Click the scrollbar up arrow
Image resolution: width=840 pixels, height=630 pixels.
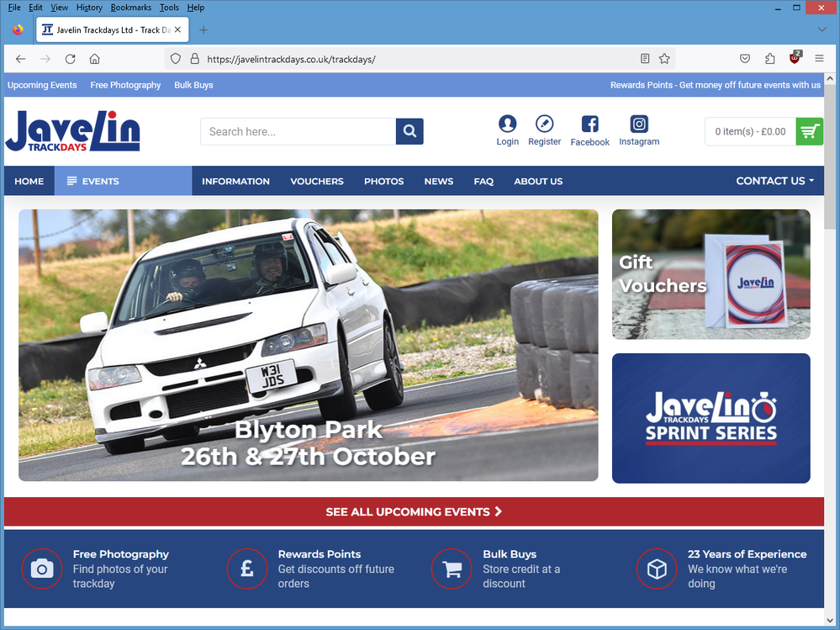pos(830,79)
